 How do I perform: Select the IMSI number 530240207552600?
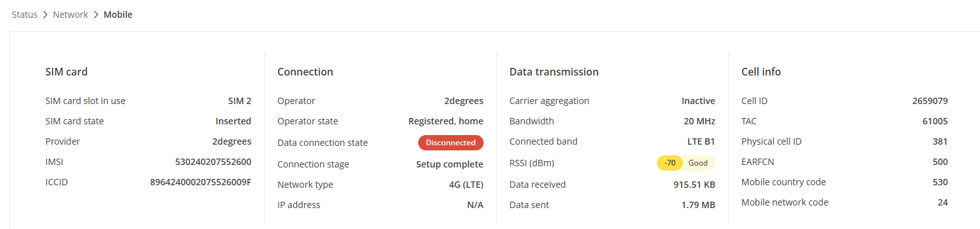pyautogui.click(x=213, y=162)
